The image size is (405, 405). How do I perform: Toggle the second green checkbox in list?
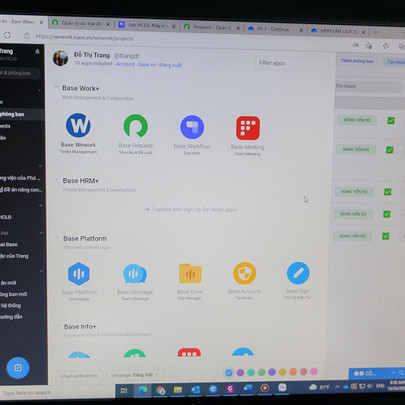(389, 150)
